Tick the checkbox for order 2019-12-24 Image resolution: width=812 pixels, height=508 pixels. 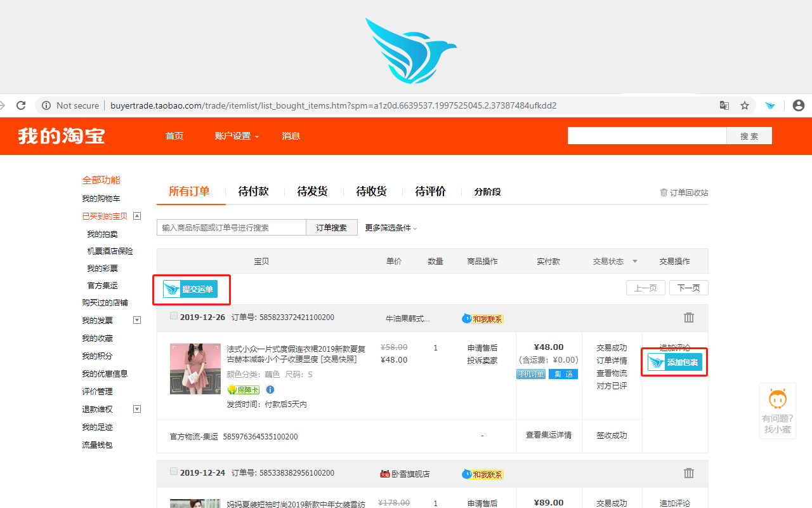tap(174, 472)
